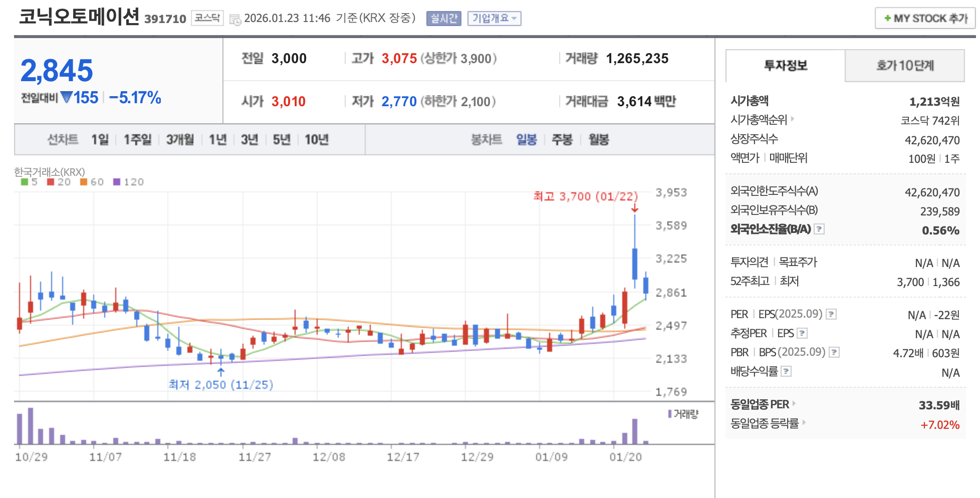The image size is (980, 498).
Task: Select the 5년 line chart period
Action: 282,140
